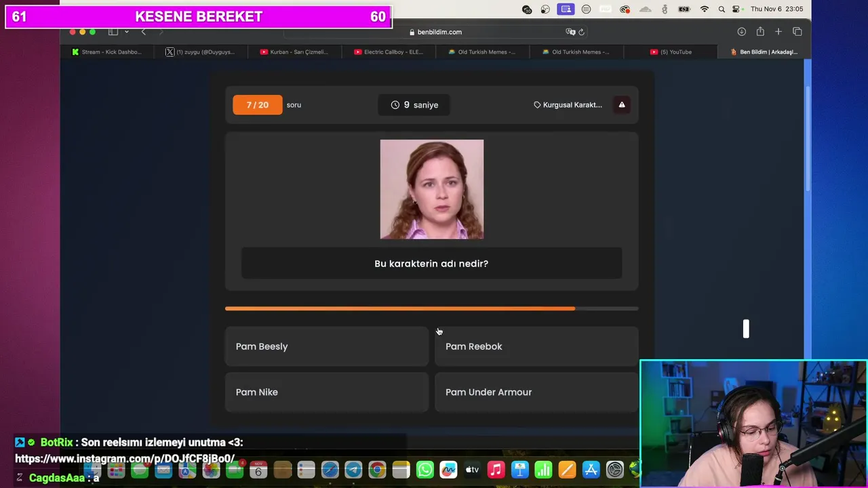Open Spotlight search in menu bar

click(x=722, y=9)
